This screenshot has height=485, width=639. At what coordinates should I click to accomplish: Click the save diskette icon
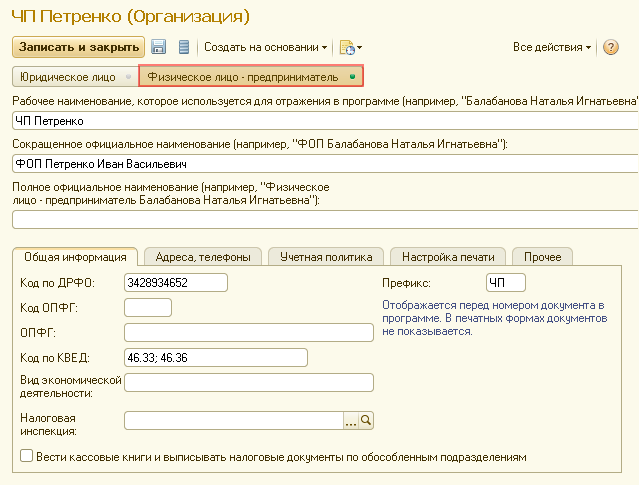[x=159, y=47]
